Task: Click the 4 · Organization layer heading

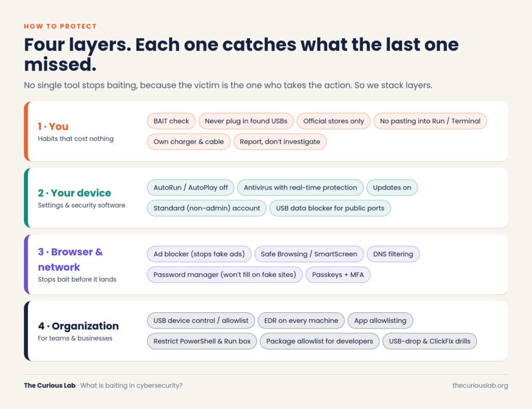Action: (x=78, y=326)
